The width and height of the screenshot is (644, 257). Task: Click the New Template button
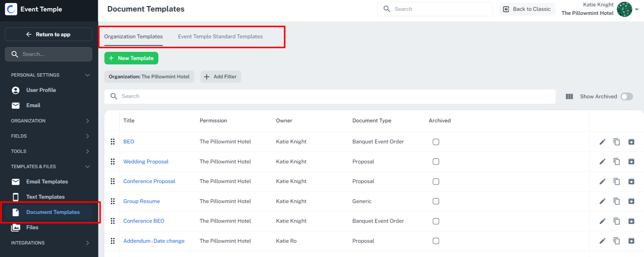[x=131, y=58]
